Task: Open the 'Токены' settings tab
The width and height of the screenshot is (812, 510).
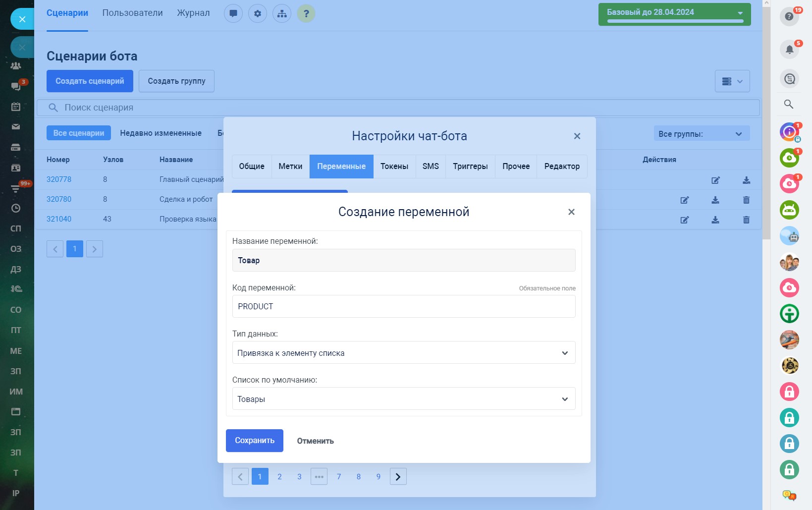Action: tap(394, 167)
